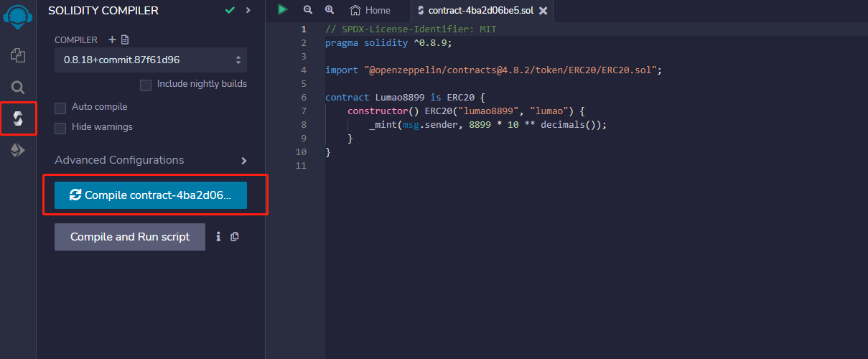Switch to the Home tab
Screen dimensions: 868x359
coord(370,10)
